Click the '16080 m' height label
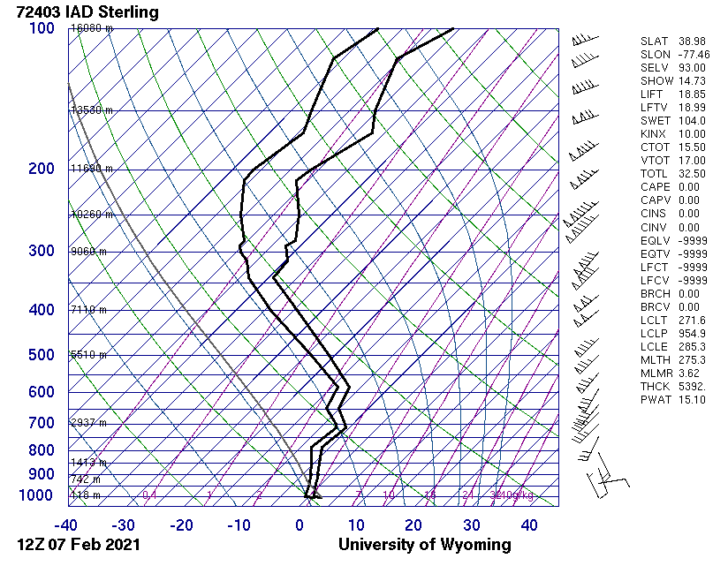This screenshot has height=566, width=728. 92,28
